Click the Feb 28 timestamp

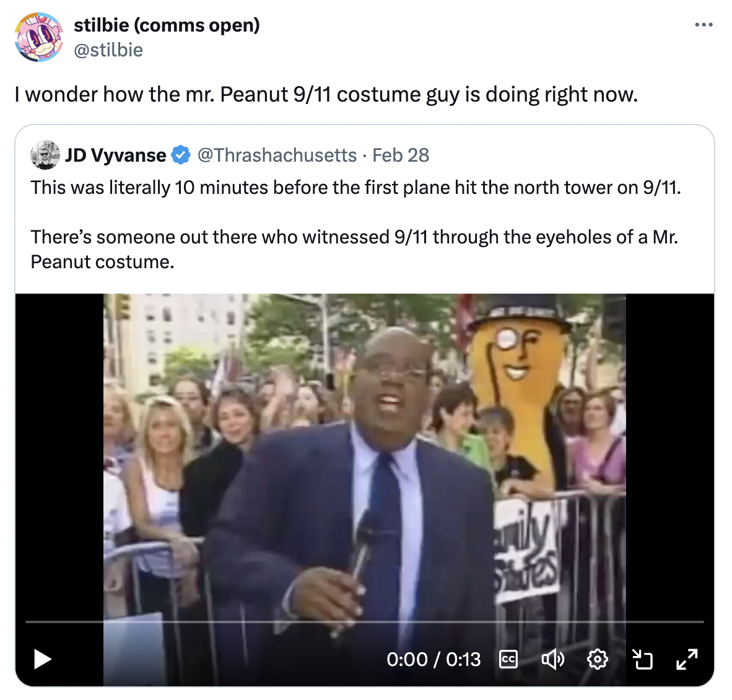(401, 155)
